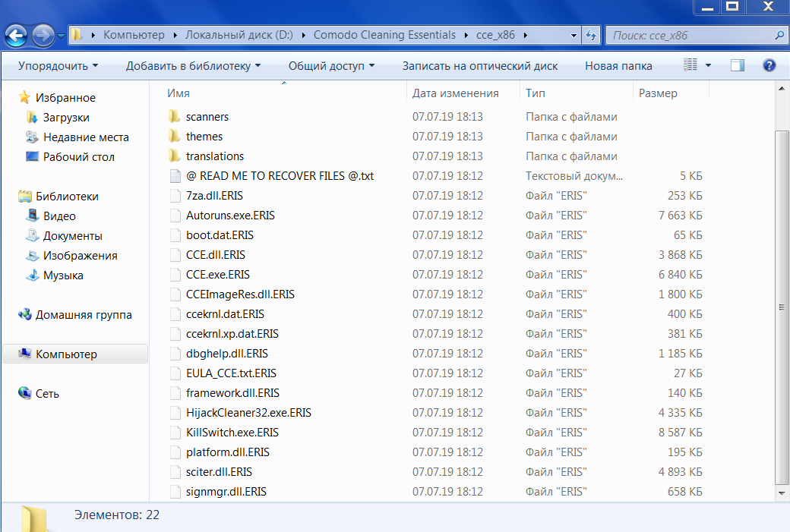This screenshot has width=790, height=532.
Task: Open Недавние места in the navigation pane
Action: [x=86, y=137]
